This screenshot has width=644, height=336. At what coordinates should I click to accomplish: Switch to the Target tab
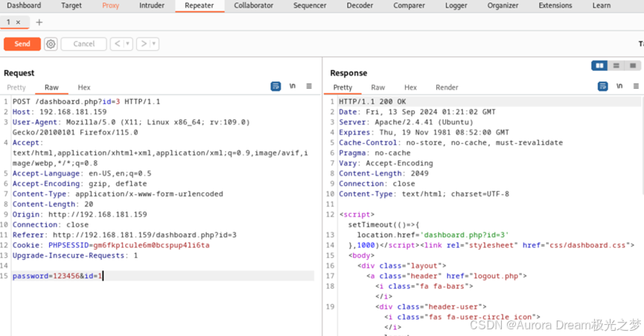(x=71, y=5)
